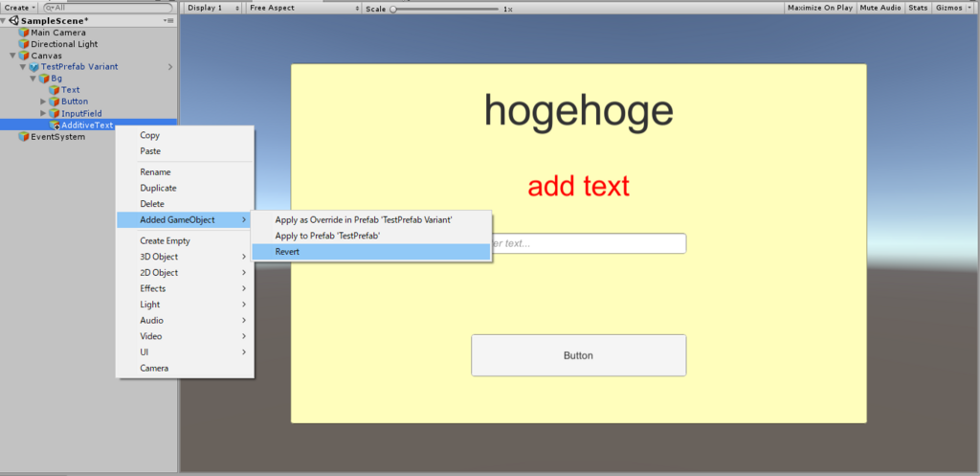980x476 pixels.
Task: Open prefab via arrow on TestPrefab Variant row
Action: coord(170,67)
